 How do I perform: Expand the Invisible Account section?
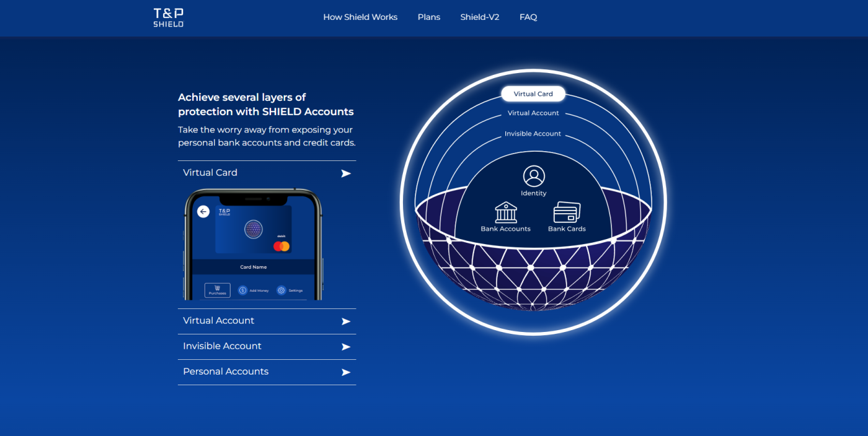click(x=267, y=346)
